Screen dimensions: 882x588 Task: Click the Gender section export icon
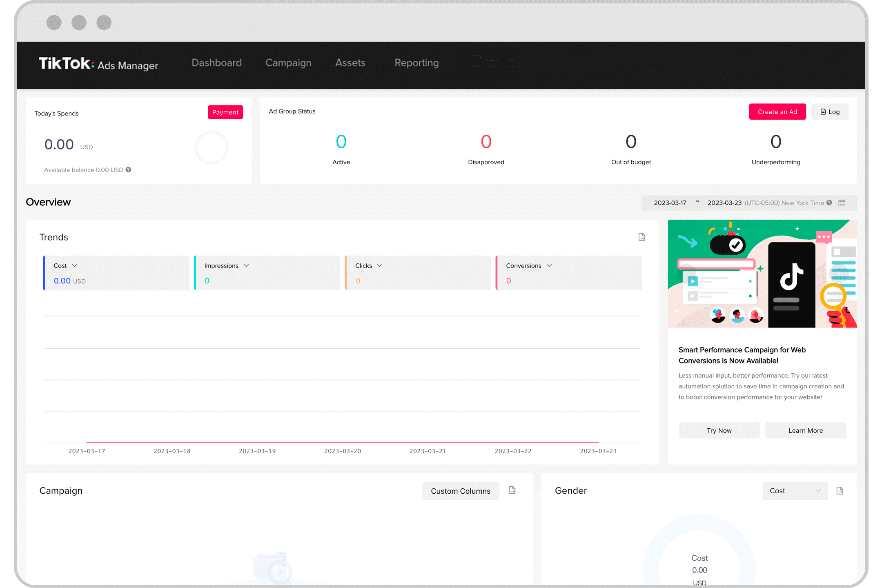840,491
